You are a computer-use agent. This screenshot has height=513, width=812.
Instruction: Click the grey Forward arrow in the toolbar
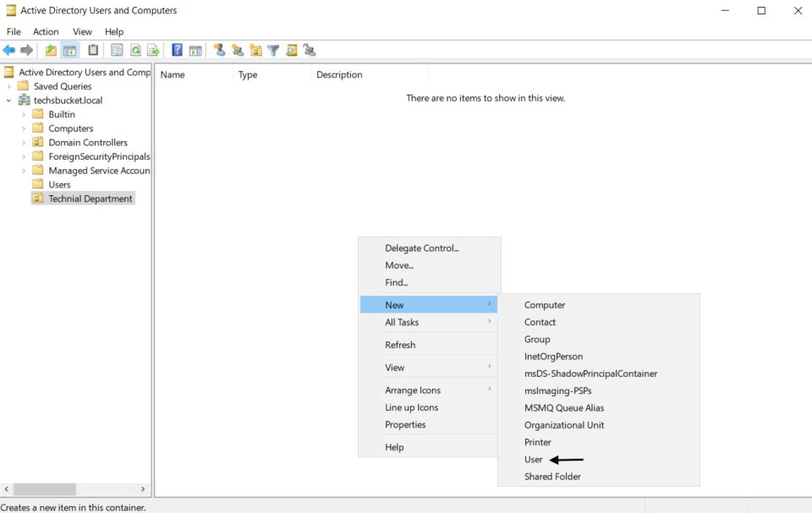coord(26,50)
